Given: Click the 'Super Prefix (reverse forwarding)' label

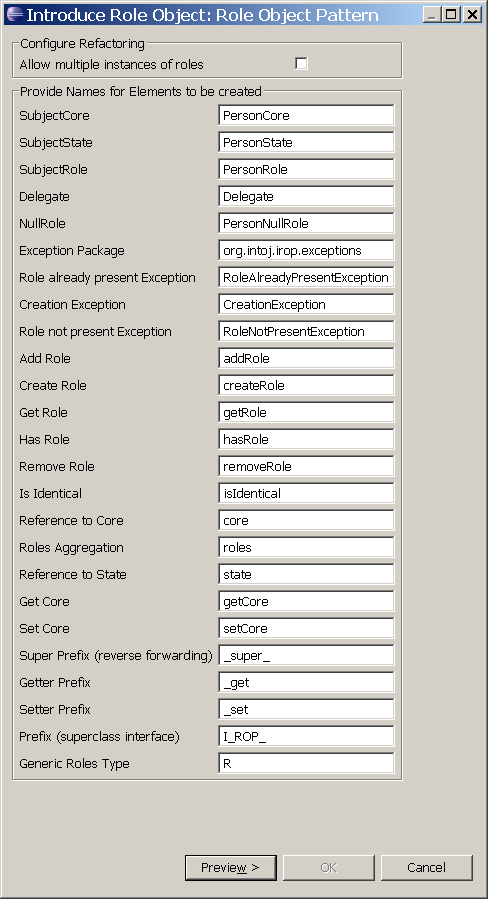Looking at the screenshot, I should [116, 655].
